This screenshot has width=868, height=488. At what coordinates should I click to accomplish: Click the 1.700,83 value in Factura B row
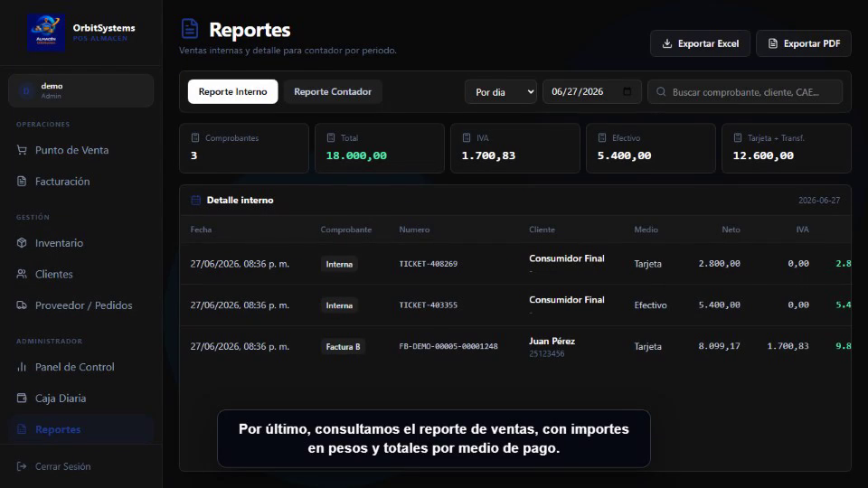click(788, 346)
